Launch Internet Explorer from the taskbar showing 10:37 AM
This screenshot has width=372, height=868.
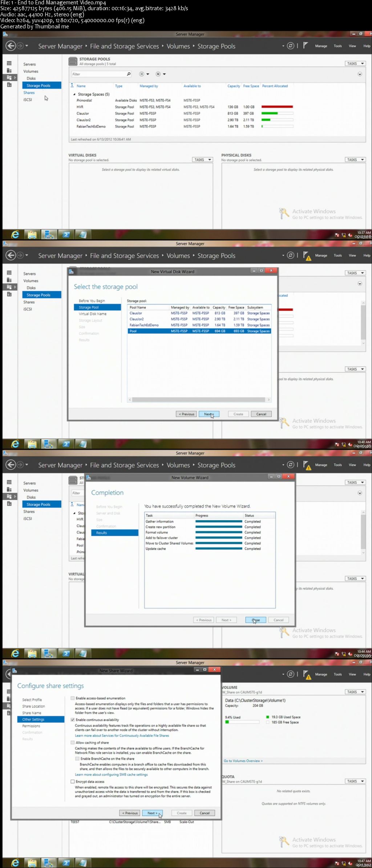(15, 235)
